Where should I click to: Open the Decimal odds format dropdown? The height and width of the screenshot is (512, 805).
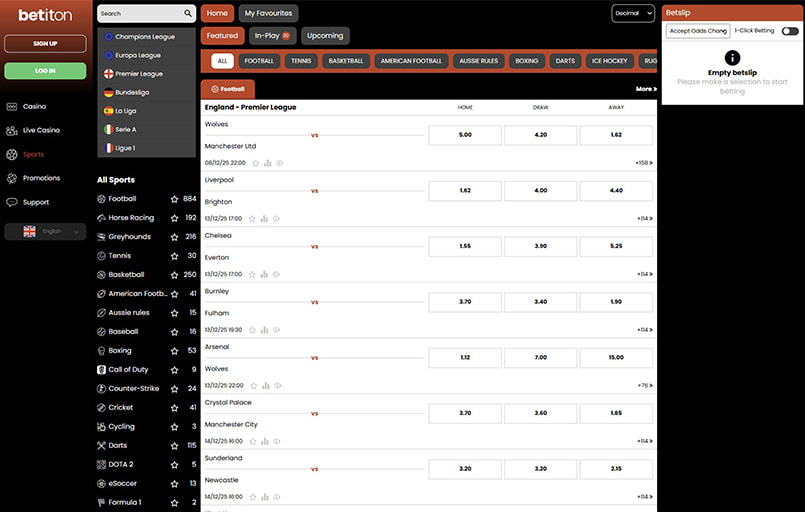click(633, 13)
